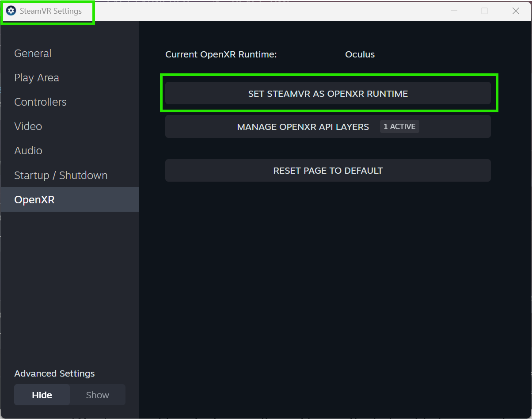The height and width of the screenshot is (419, 532).
Task: Hide advanced settings
Action: point(42,395)
